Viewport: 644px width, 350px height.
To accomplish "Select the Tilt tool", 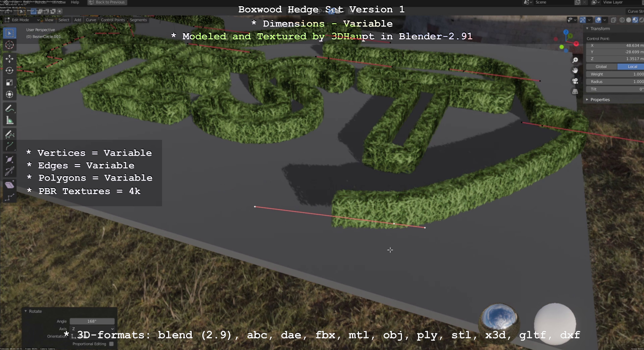I will tap(10, 171).
